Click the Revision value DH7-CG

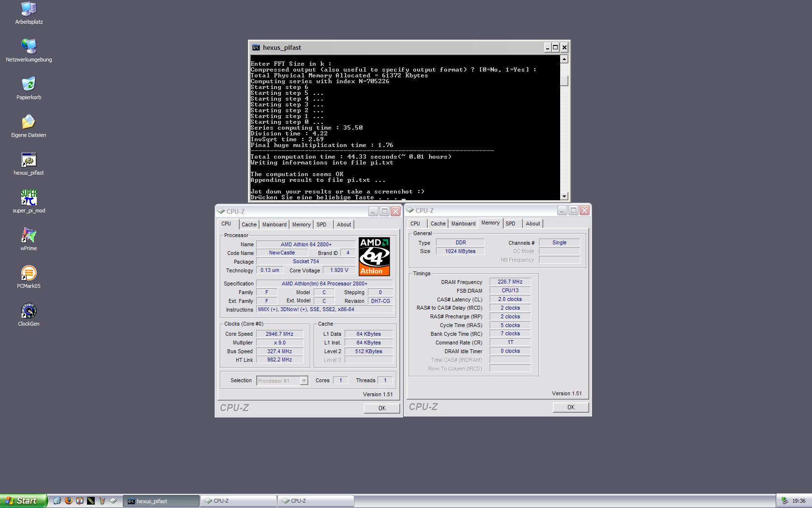[380, 301]
